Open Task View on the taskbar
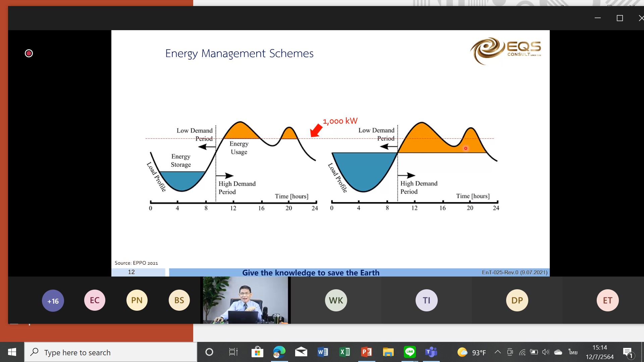Image resolution: width=644 pixels, height=362 pixels. coord(233,352)
